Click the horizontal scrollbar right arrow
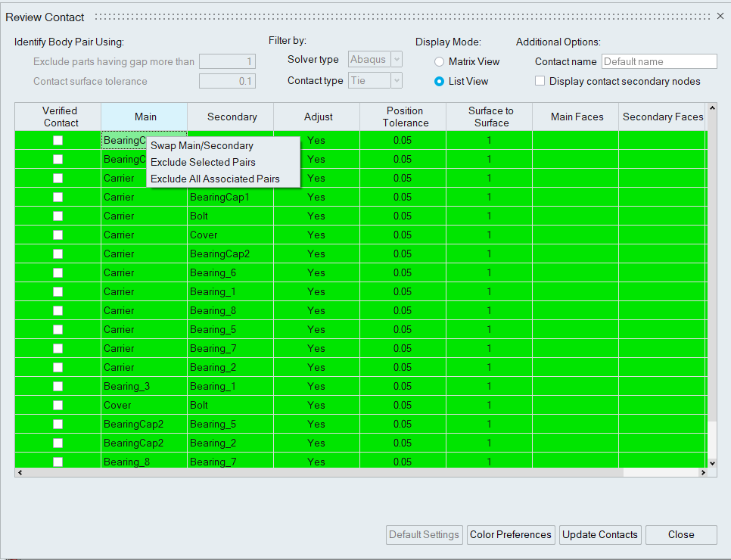 tap(703, 473)
